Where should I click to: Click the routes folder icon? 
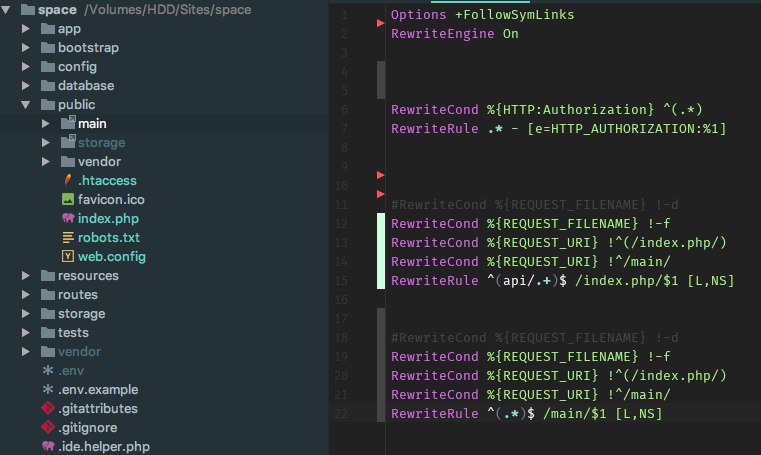48,294
